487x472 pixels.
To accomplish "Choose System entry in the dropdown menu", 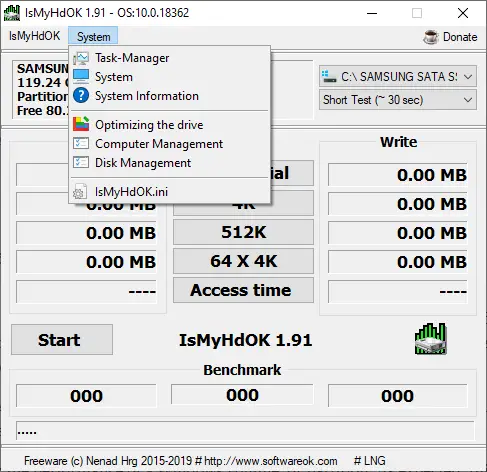I will click(x=169, y=77).
